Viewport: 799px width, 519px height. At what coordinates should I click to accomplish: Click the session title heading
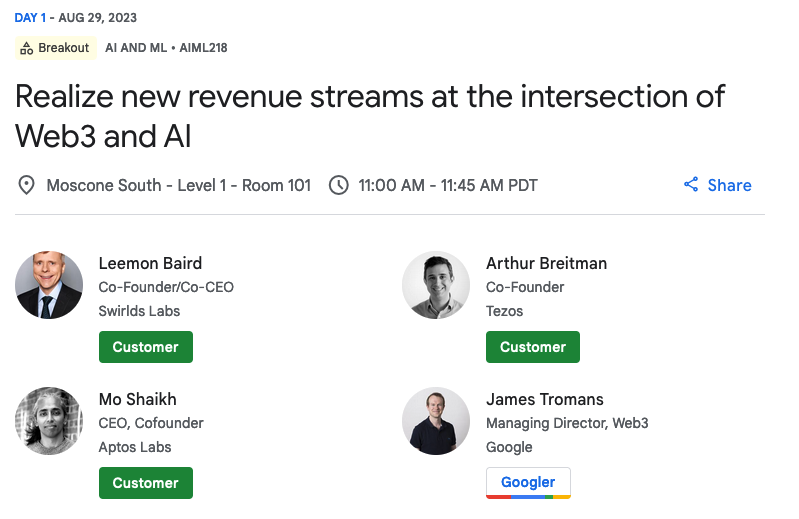point(370,116)
